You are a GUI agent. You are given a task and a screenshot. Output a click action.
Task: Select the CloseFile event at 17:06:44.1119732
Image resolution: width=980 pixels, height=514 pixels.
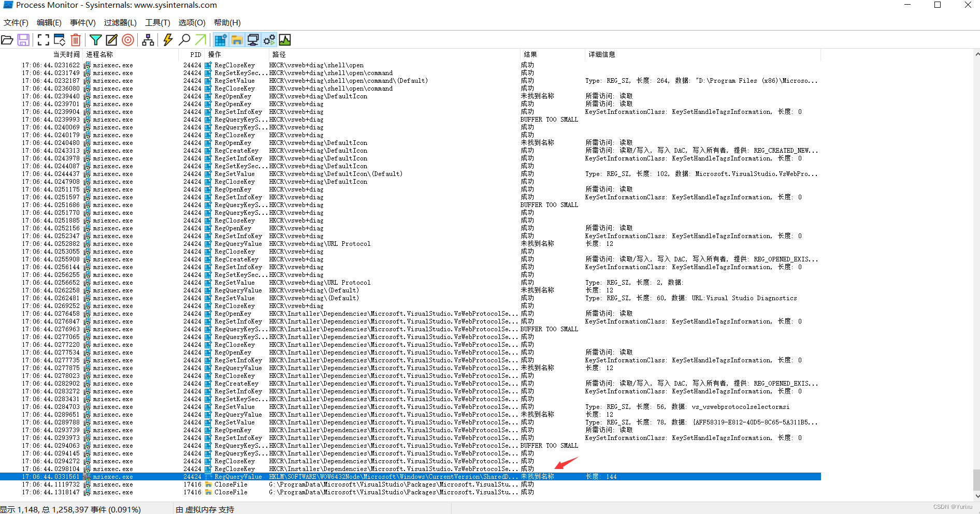[x=410, y=484]
